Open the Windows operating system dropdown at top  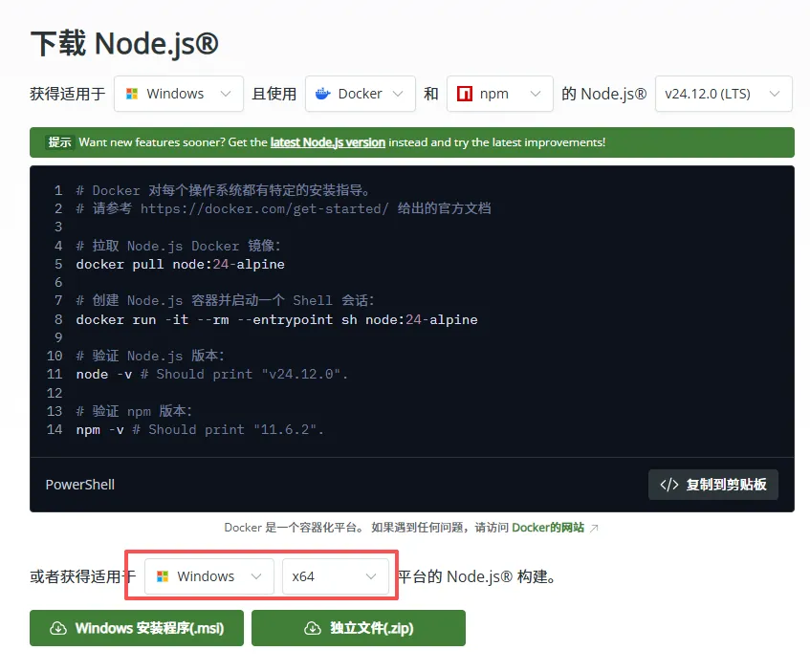coord(178,94)
